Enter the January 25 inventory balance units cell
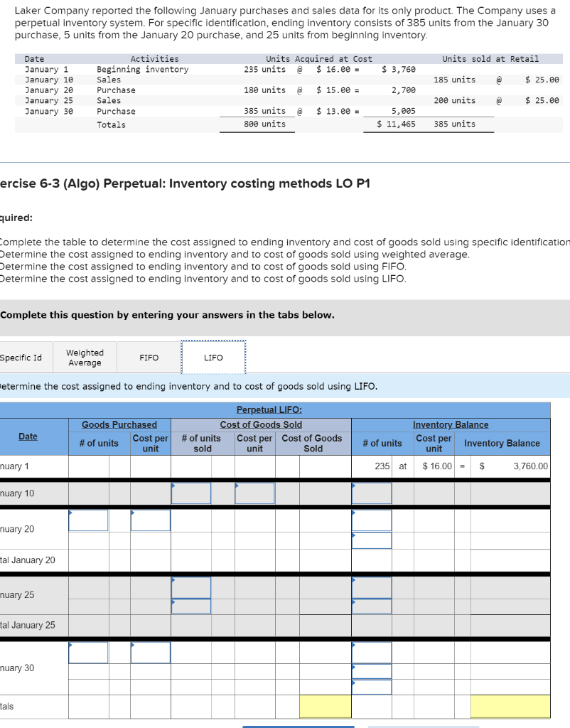570x728 pixels. [371, 589]
